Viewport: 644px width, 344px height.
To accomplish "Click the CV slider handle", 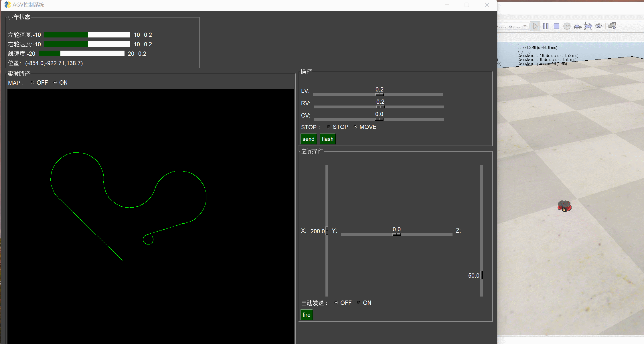I will tap(379, 119).
